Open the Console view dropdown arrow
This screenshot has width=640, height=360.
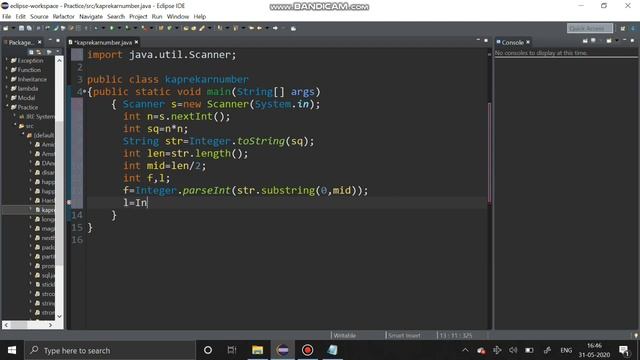pos(616,40)
